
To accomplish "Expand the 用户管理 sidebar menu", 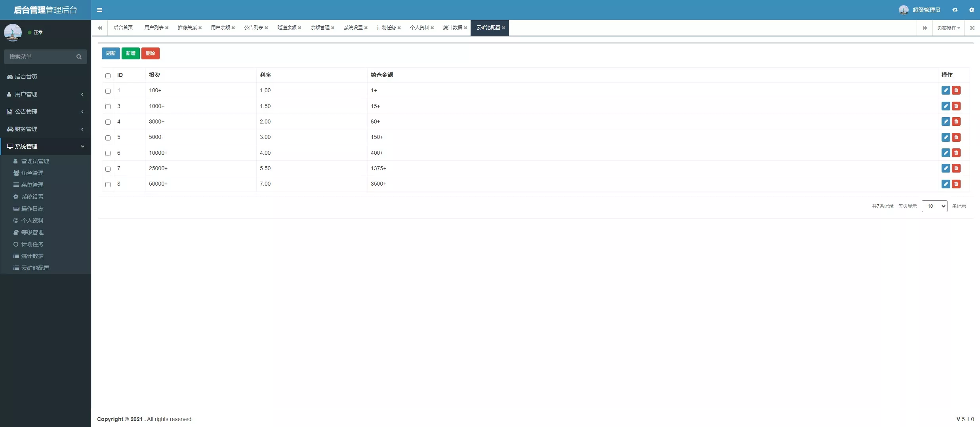I will pos(46,94).
